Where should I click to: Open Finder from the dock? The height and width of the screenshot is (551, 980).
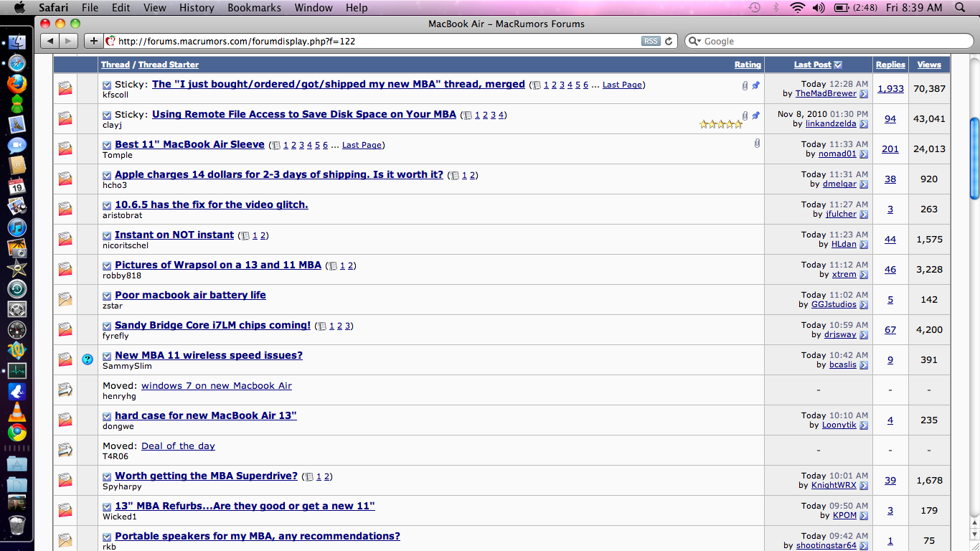(x=17, y=42)
